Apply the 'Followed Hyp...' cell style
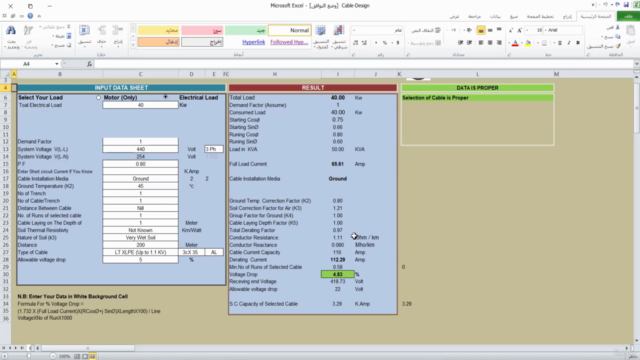This screenshot has width=640, height=360. [x=289, y=42]
